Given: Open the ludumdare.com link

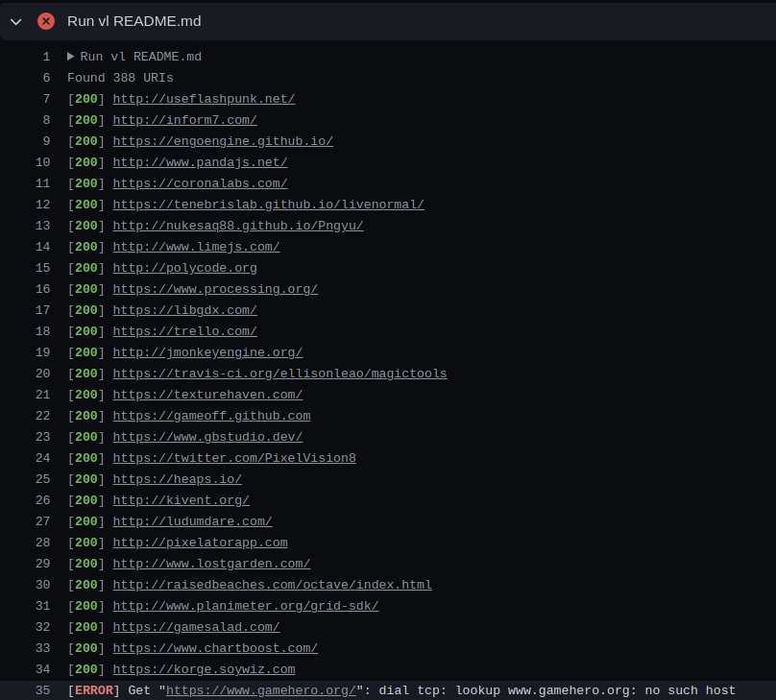Looking at the screenshot, I should coord(192,521).
